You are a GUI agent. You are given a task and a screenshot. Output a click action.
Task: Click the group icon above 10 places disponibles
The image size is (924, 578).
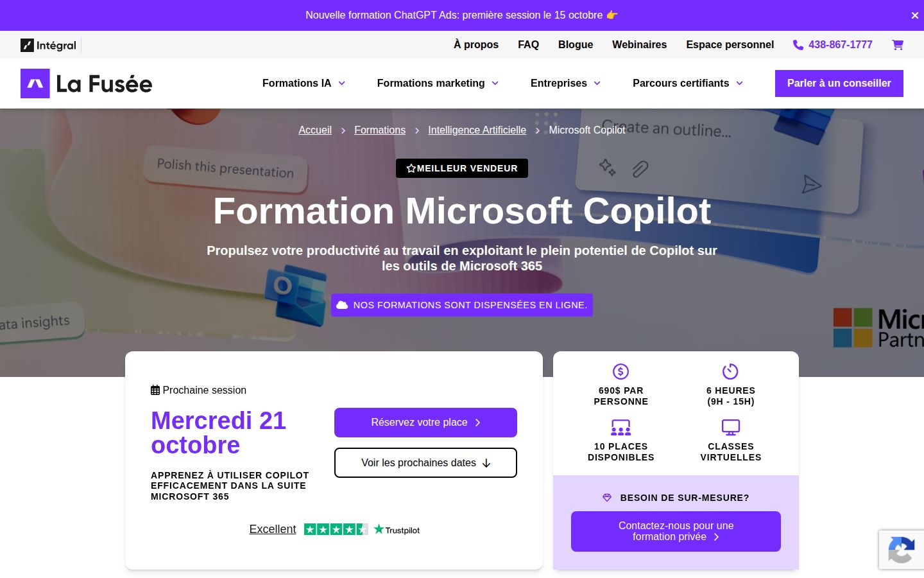620,427
